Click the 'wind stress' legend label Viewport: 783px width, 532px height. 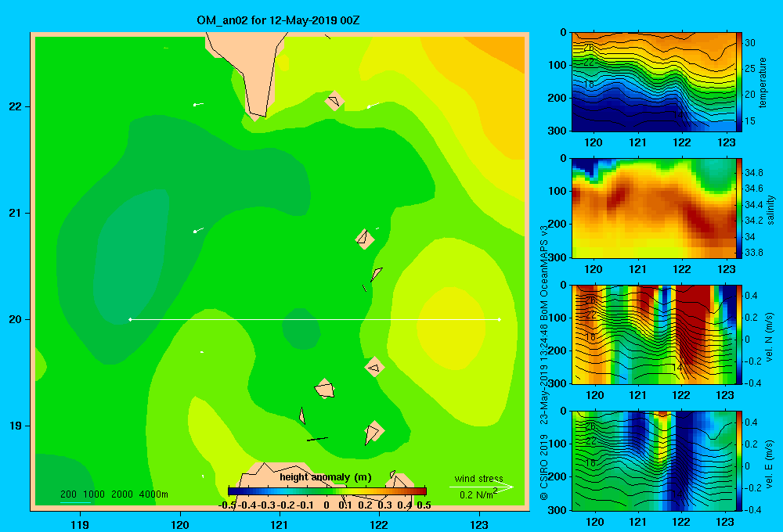[478, 478]
